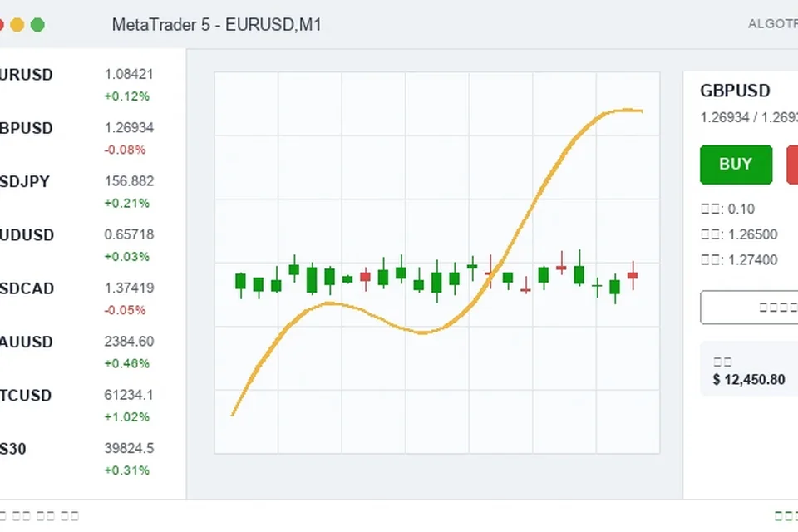Click the outlined button below the order fields
The width and height of the screenshot is (798, 532).
tap(749, 307)
